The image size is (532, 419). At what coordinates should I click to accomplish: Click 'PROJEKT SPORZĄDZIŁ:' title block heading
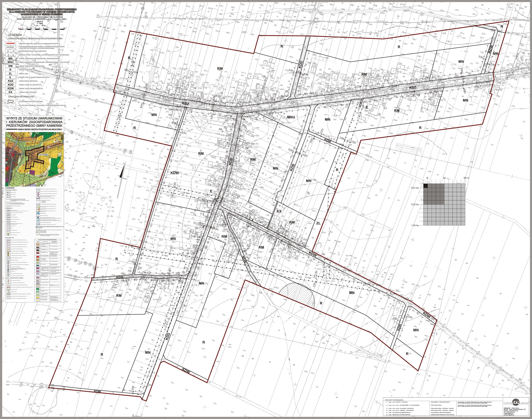click(394, 400)
